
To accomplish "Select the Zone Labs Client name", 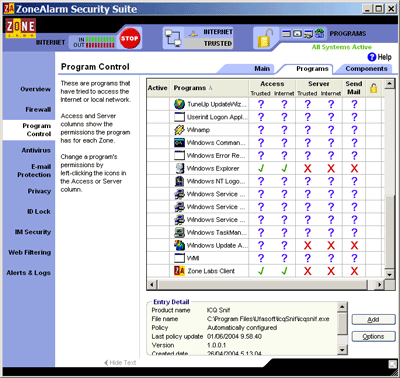I will [x=211, y=271].
